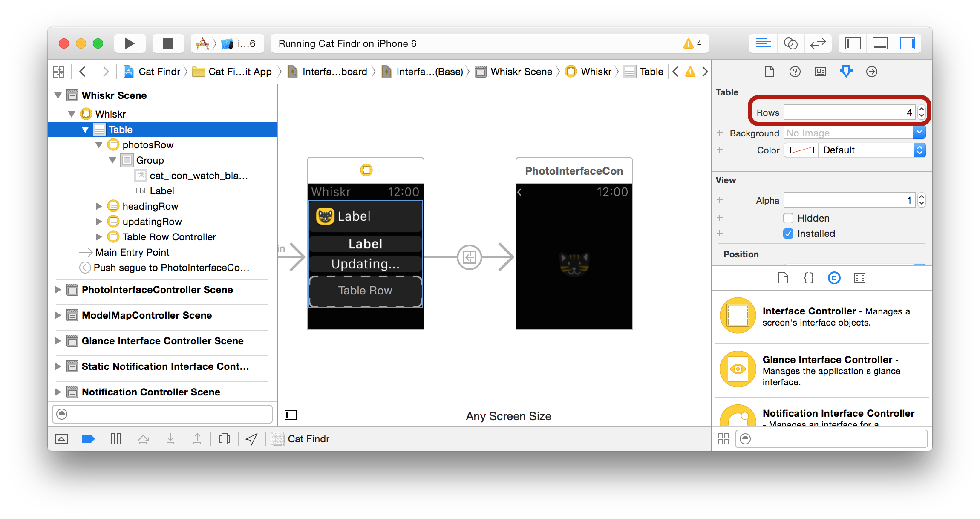Open the Identity inspector

coord(820,72)
